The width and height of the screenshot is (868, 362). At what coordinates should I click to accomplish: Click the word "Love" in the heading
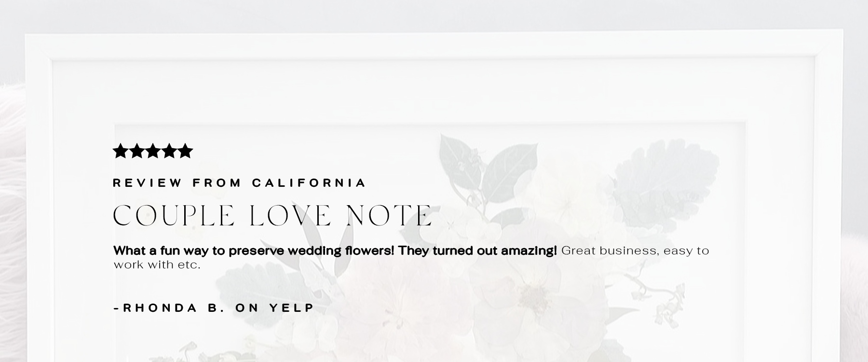pos(290,216)
